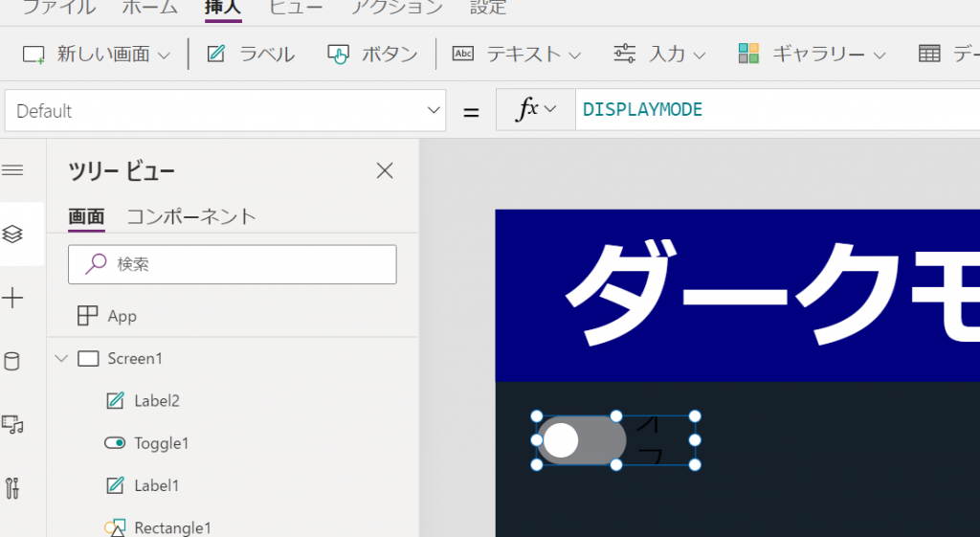Open the media icon in left rail
Image resolution: width=980 pixels, height=537 pixels.
(12, 424)
